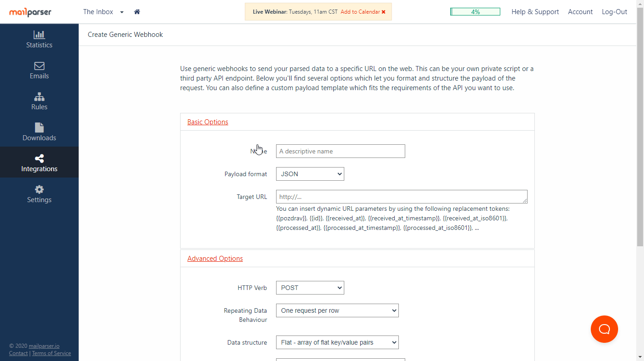Screen dimensions: 644x361
Task: Collapse the Basic Options section
Action: [208, 122]
